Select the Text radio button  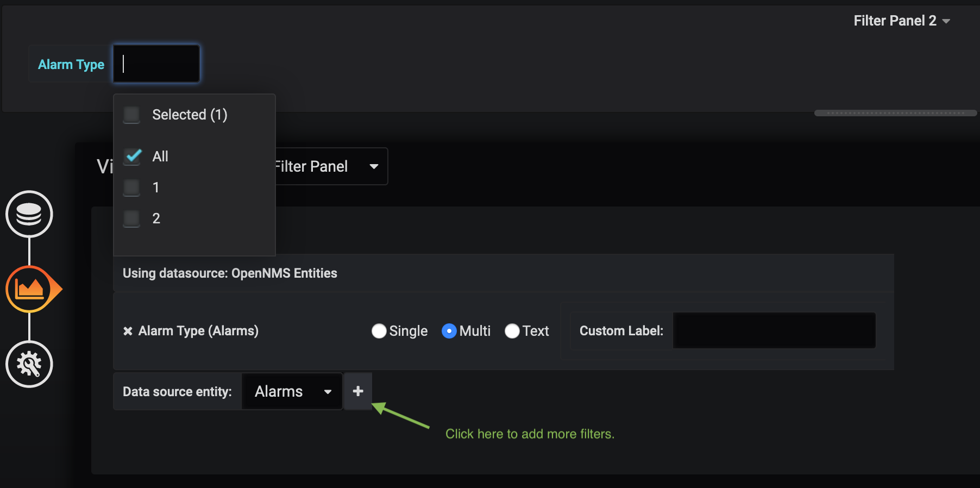pos(512,330)
